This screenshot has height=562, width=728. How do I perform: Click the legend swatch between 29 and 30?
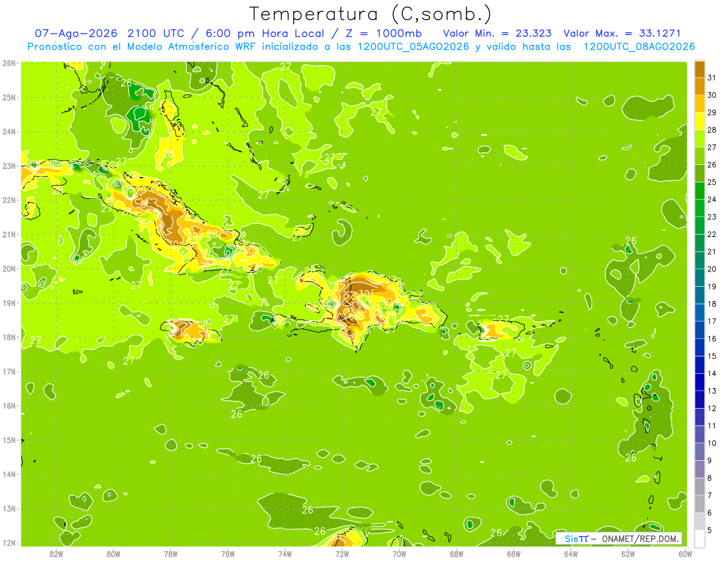tap(699, 104)
